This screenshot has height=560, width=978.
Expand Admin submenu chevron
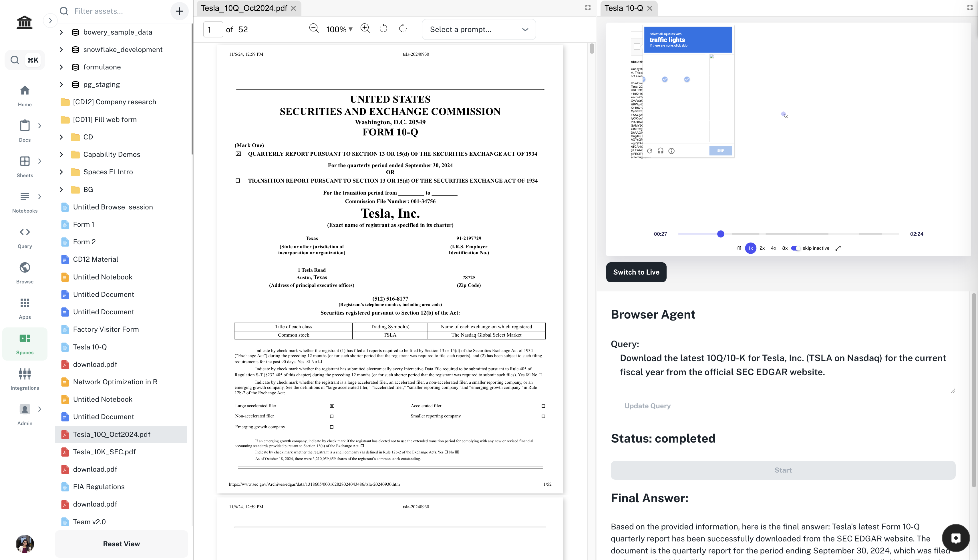coord(40,409)
